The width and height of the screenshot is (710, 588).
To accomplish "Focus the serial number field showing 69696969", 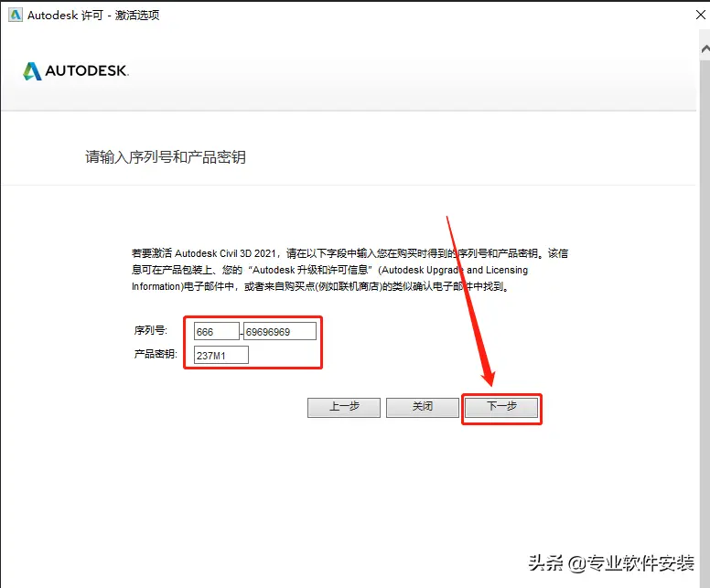I will click(280, 331).
